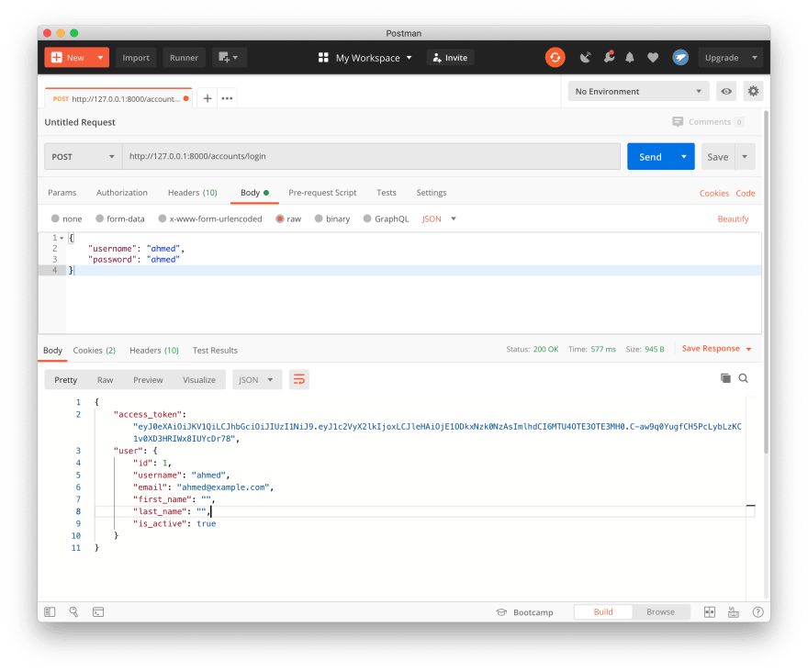Open the Cookies link
This screenshot has width=808, height=672.
pos(713,193)
